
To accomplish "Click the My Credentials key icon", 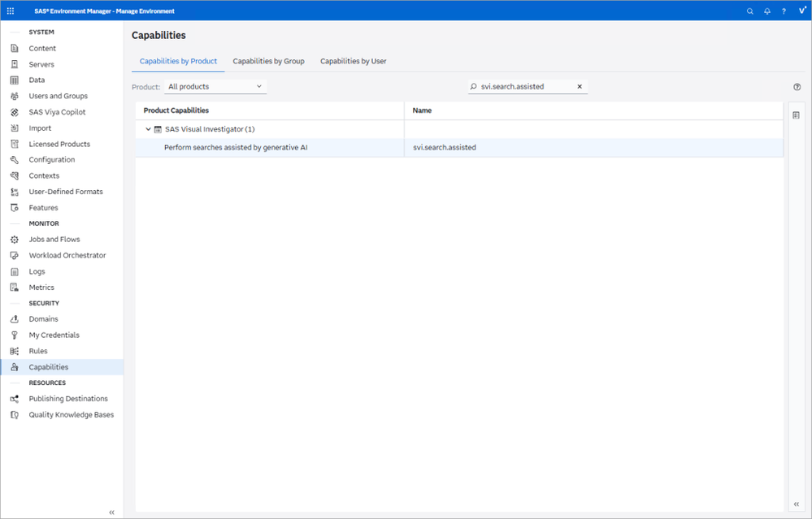I will click(15, 335).
